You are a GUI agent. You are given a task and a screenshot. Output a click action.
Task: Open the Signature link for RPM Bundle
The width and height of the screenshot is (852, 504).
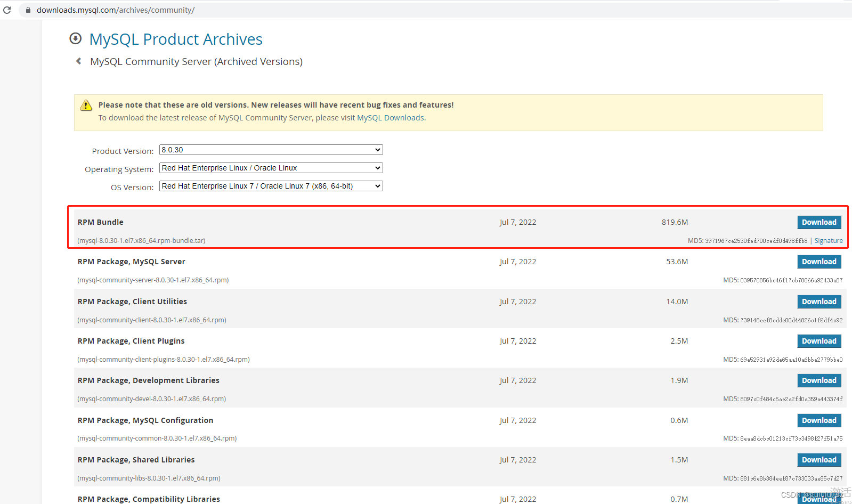[829, 241]
